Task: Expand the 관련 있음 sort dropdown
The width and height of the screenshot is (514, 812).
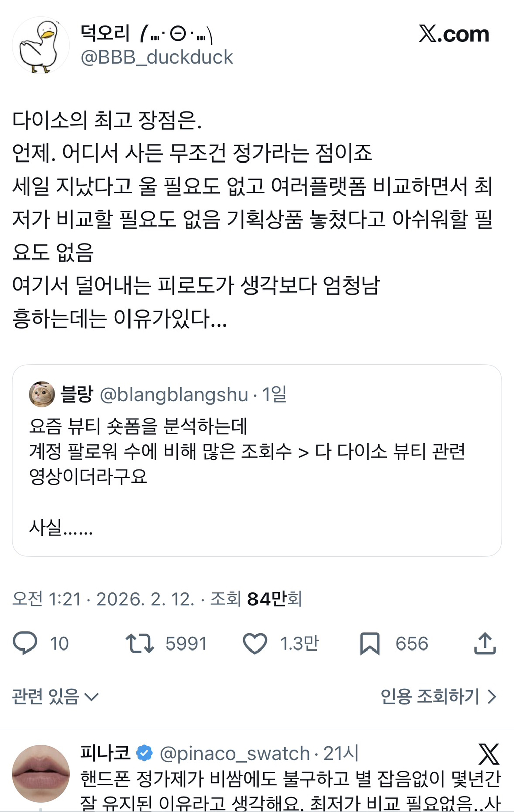Action: [x=55, y=696]
